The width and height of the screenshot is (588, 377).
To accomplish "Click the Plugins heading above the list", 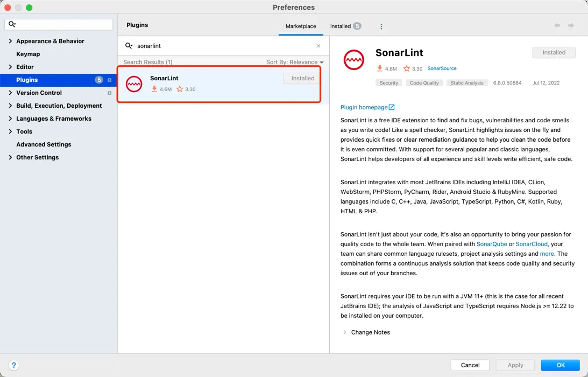I will point(137,25).
